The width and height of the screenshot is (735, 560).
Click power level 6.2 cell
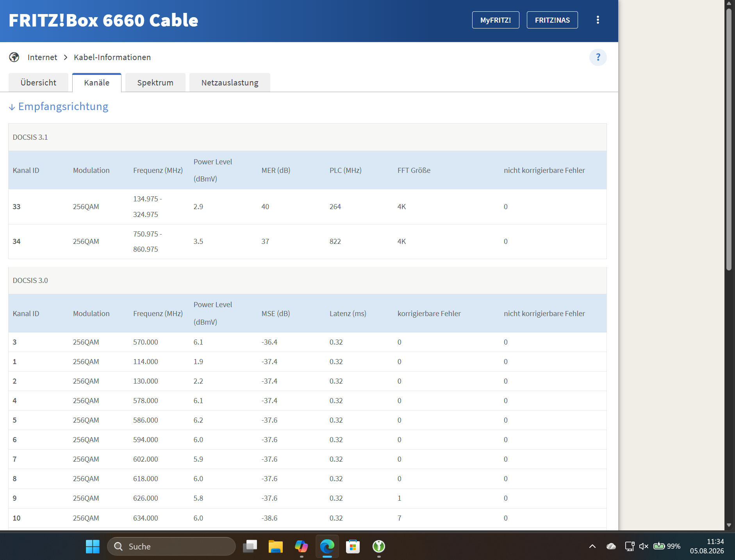pos(198,420)
